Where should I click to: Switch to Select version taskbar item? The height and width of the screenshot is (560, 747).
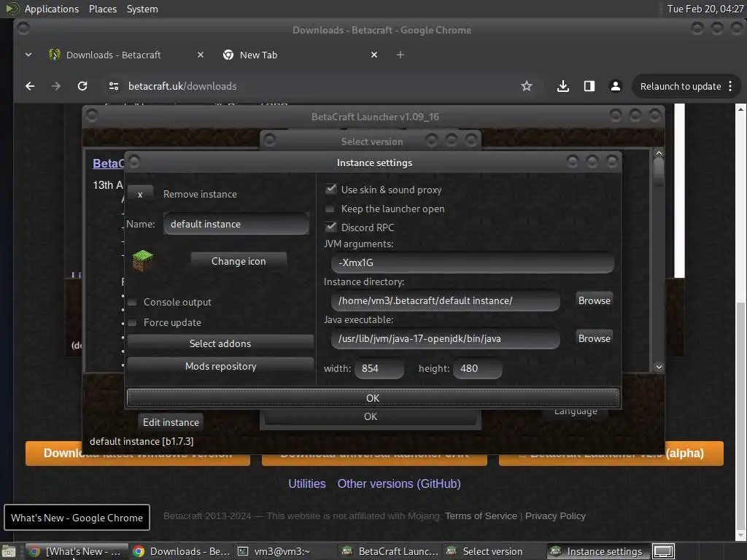point(492,551)
